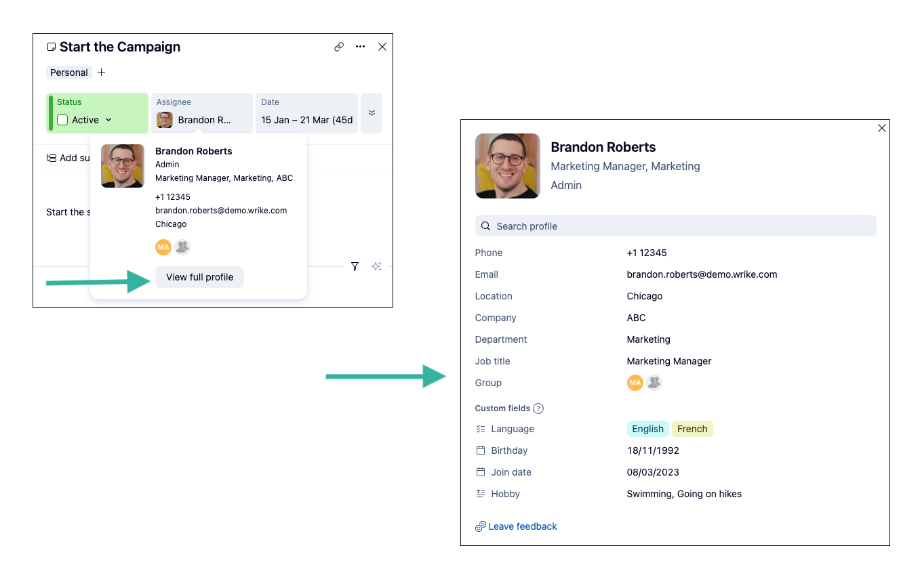
Task: Click the Language field list icon
Action: tap(481, 429)
